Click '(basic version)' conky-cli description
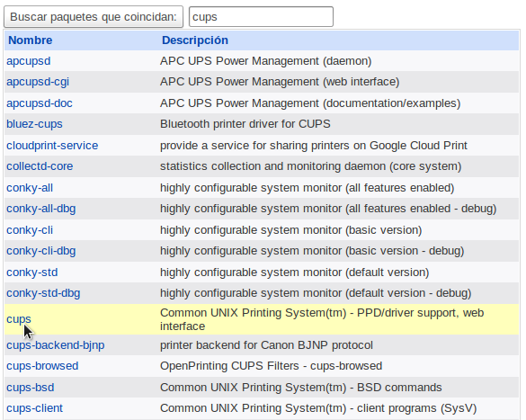 coord(290,230)
